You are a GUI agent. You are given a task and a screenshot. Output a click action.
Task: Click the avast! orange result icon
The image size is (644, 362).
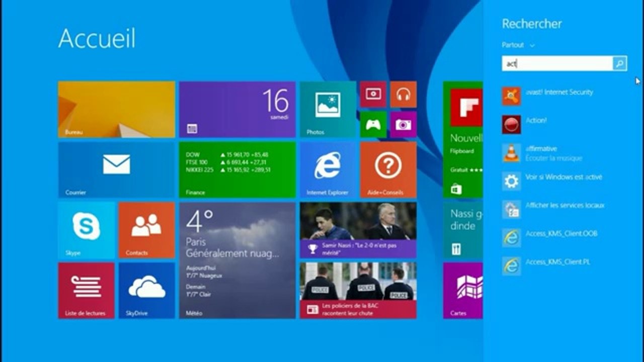pos(512,96)
